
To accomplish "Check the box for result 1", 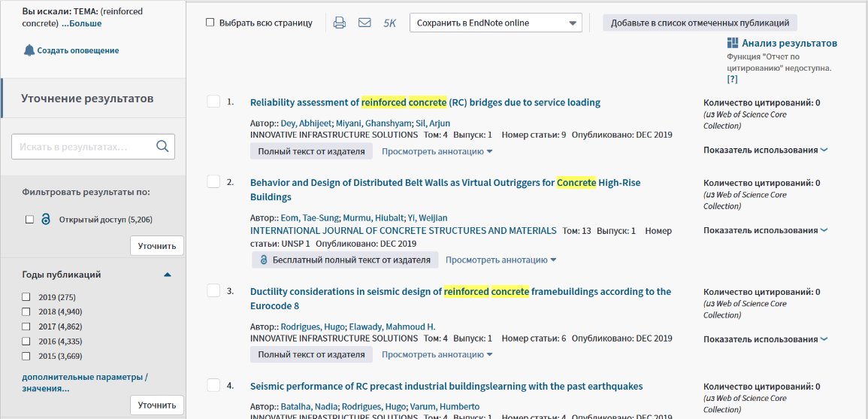I will [213, 102].
